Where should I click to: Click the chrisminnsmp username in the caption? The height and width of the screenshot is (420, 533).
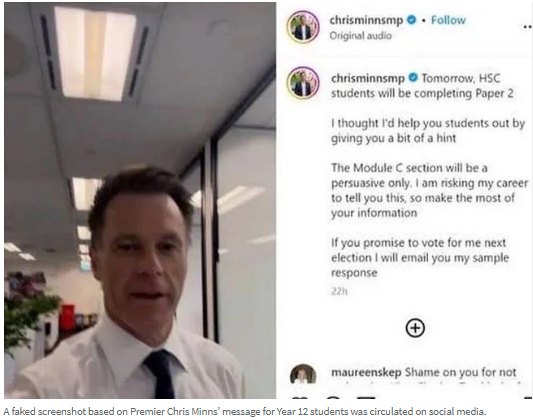(368, 78)
